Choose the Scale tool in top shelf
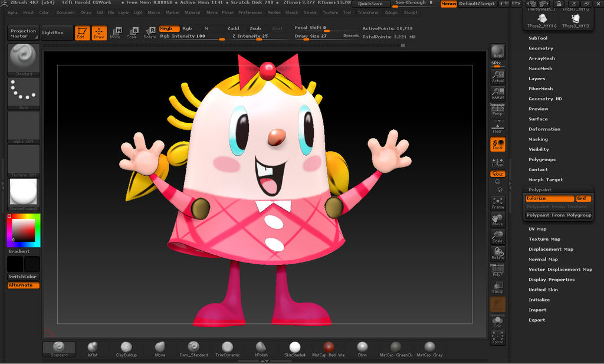604x364 pixels. click(132, 32)
